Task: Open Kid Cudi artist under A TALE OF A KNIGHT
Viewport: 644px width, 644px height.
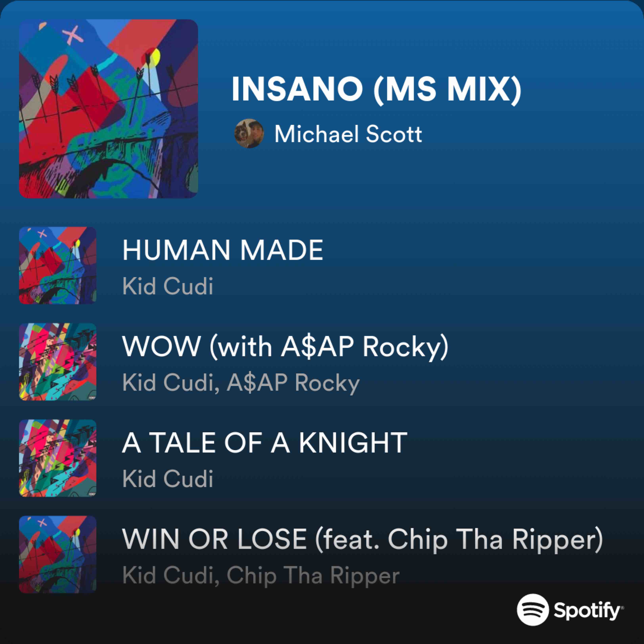Action: [168, 479]
